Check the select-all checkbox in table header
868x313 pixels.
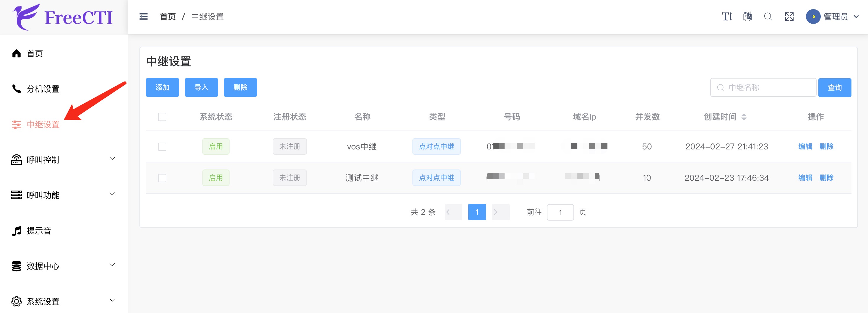coord(162,117)
